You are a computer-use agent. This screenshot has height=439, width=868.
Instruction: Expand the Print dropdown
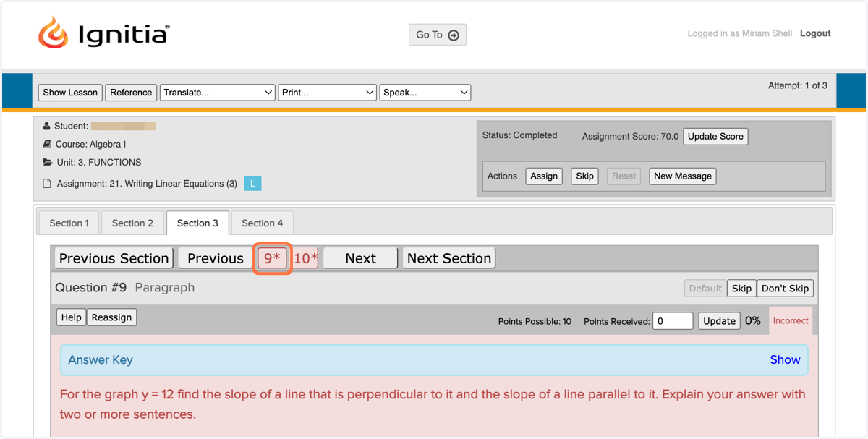pyautogui.click(x=328, y=93)
